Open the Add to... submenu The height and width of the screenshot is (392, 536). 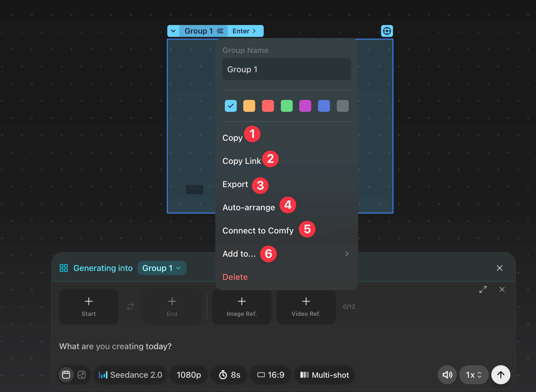[x=286, y=254]
